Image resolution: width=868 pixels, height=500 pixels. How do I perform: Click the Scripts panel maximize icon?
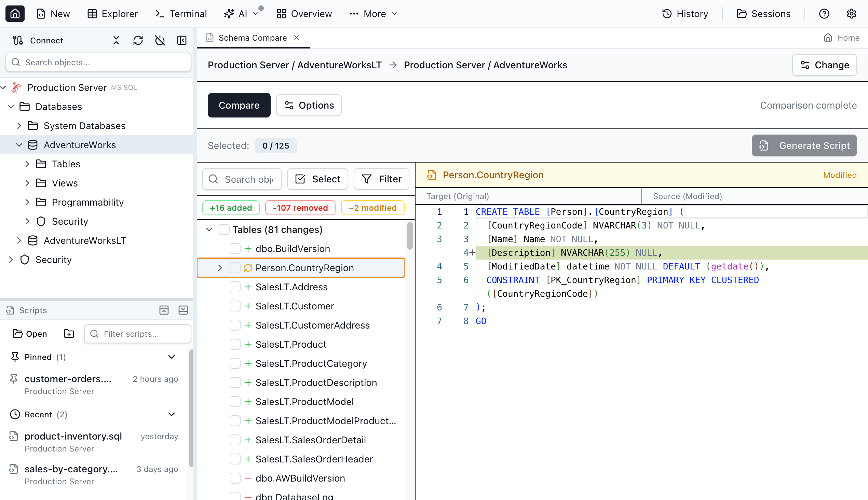coord(164,310)
